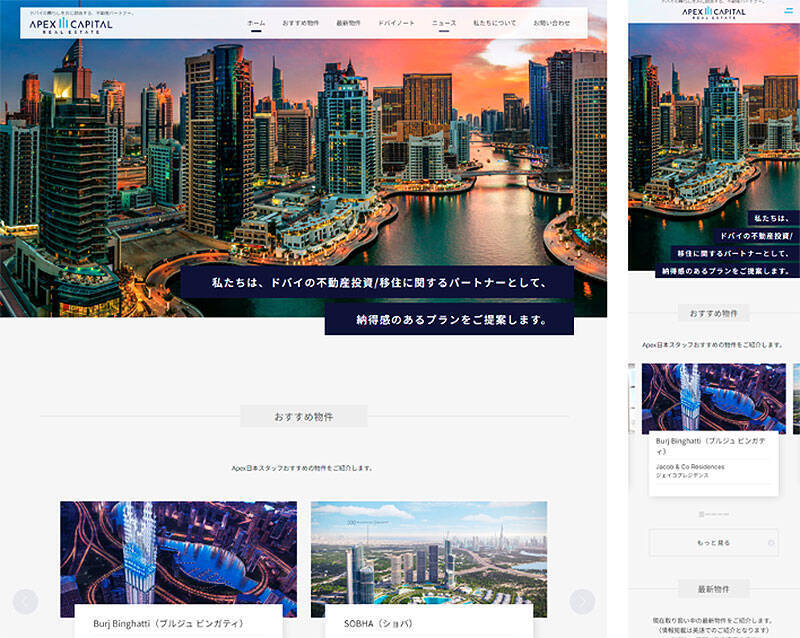Click the arrow circle icon on もっと見る button
The image size is (800, 638).
771,543
